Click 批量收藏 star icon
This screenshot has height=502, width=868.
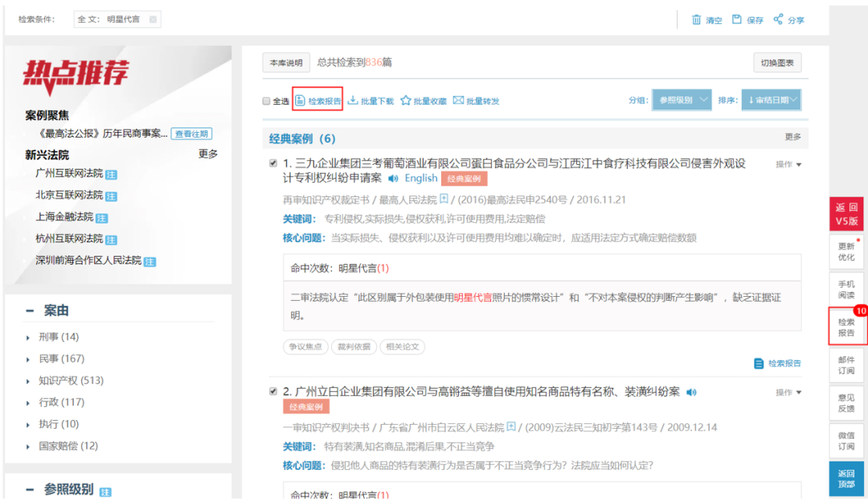click(406, 101)
